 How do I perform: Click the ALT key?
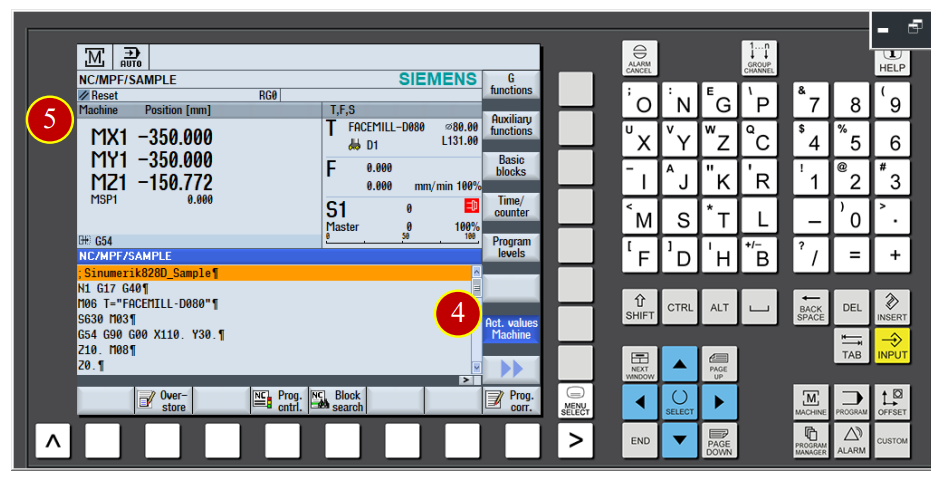(x=719, y=307)
